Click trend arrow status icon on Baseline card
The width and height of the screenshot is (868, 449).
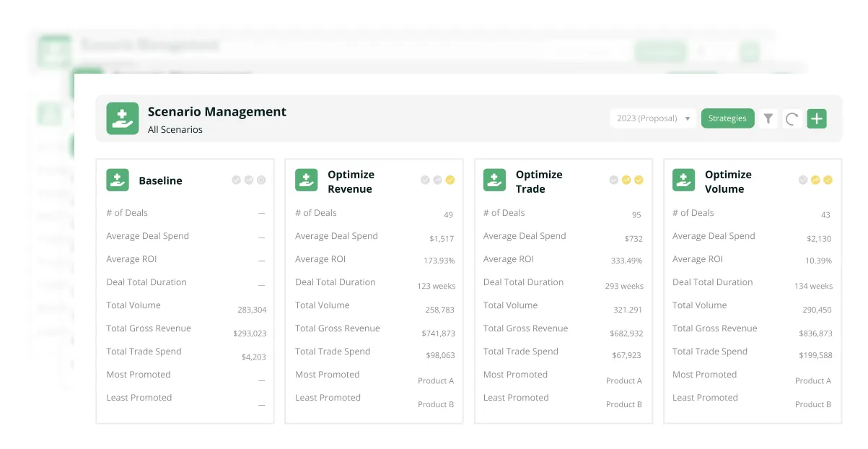point(249,180)
